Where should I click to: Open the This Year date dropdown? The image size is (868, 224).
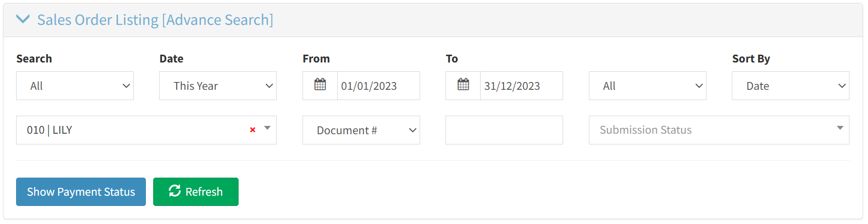coord(218,86)
